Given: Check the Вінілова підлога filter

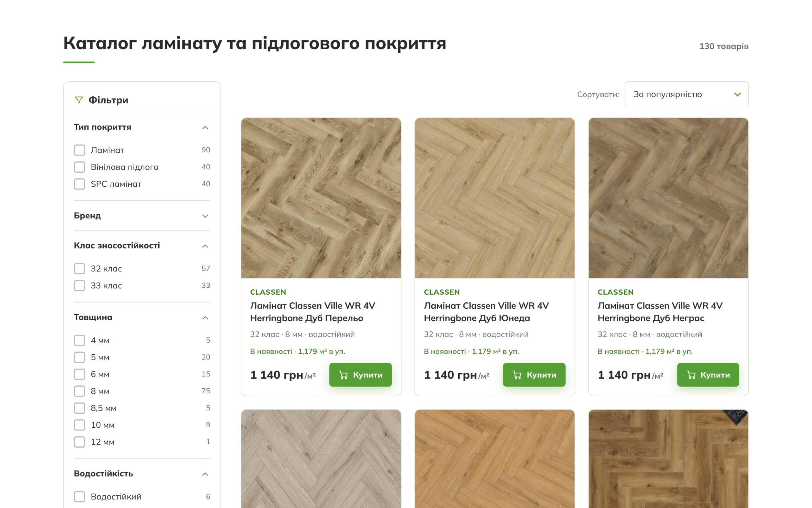Looking at the screenshot, I should 80,167.
